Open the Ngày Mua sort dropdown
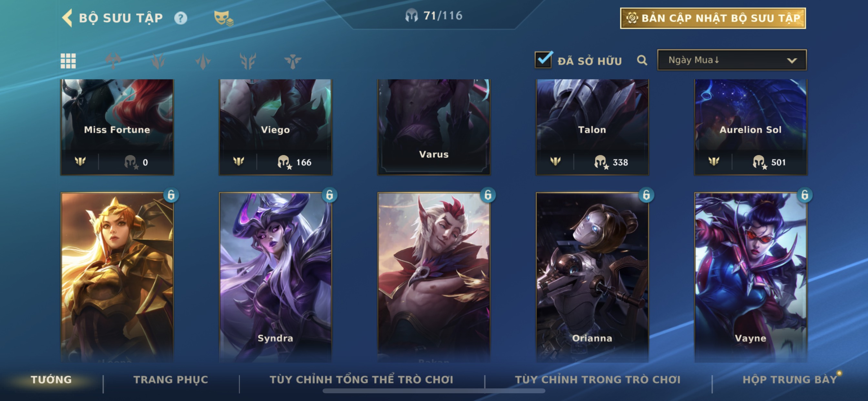Viewport: 868px width, 401px height. click(x=732, y=60)
